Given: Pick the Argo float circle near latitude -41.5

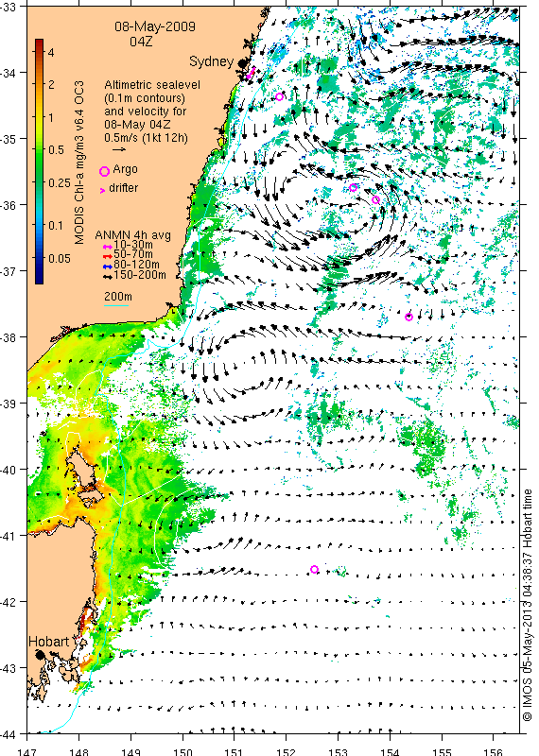Looking at the screenshot, I should point(314,570).
